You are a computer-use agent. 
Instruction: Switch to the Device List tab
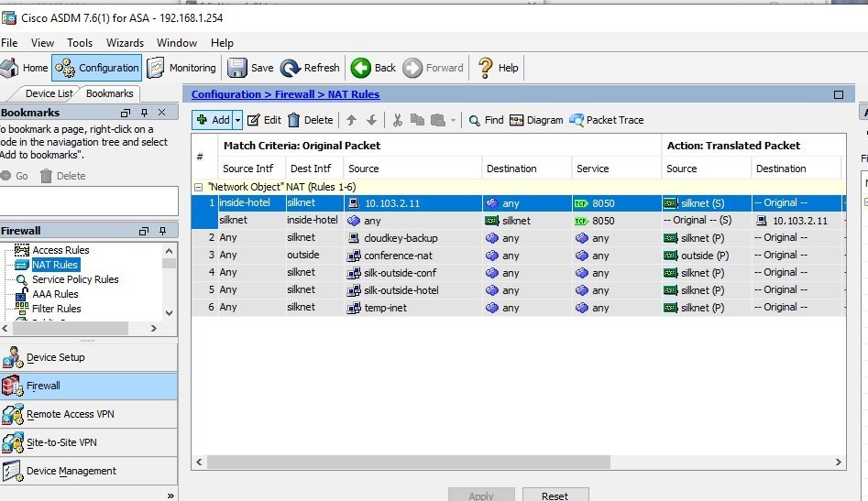pyautogui.click(x=49, y=93)
